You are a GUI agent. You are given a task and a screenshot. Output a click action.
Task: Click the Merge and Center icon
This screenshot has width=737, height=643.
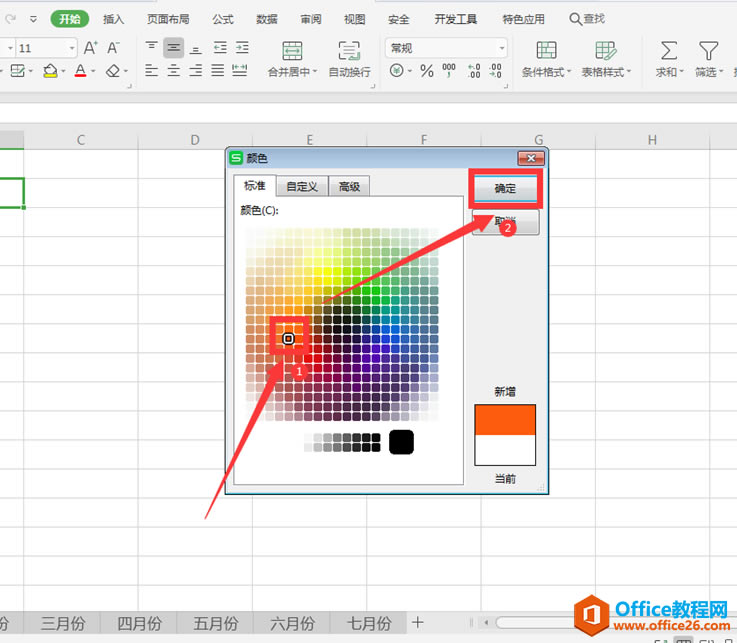point(292,50)
